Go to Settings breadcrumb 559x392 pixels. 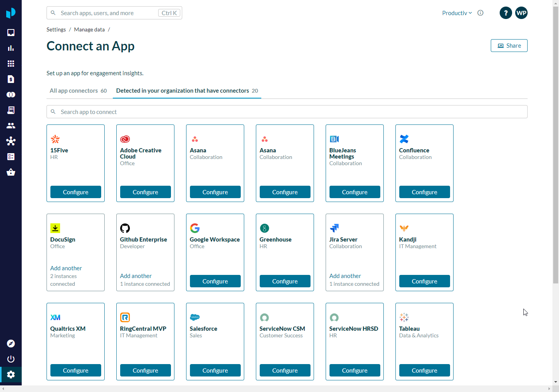tap(56, 29)
